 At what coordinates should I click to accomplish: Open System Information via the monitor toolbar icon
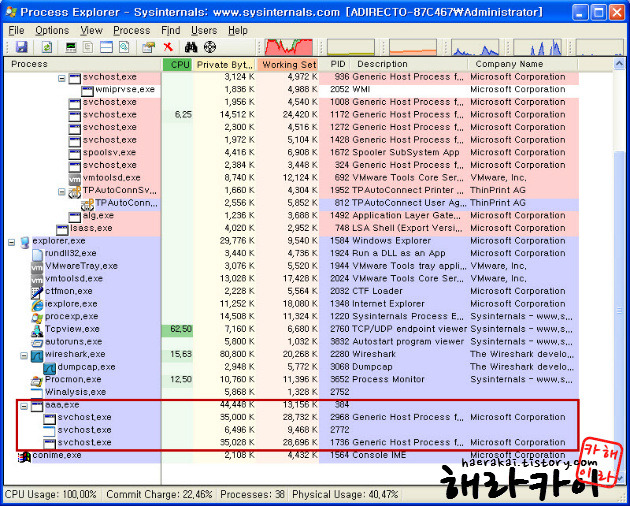[71, 47]
